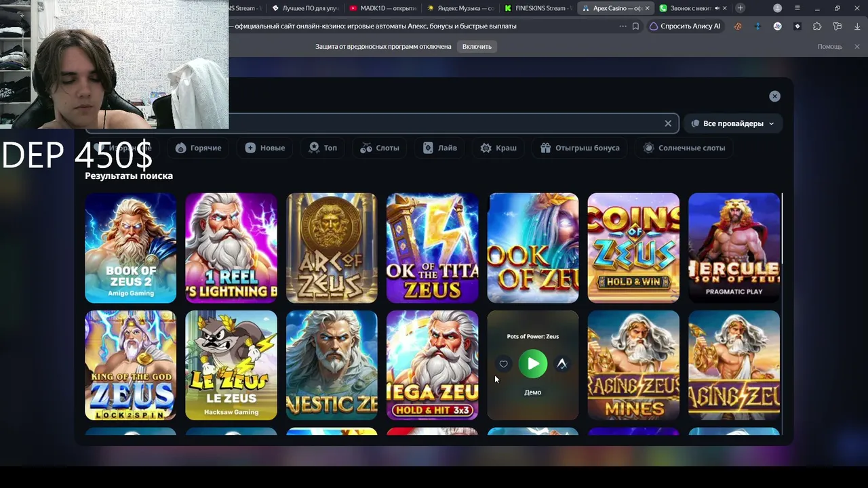The image size is (868, 488).
Task: Open the blue Book of Zeus game card
Action: [x=533, y=248]
